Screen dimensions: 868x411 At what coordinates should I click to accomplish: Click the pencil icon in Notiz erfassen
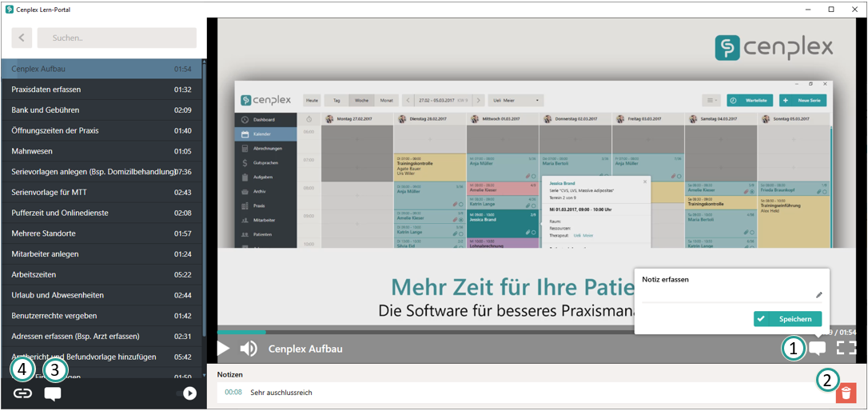tap(819, 295)
